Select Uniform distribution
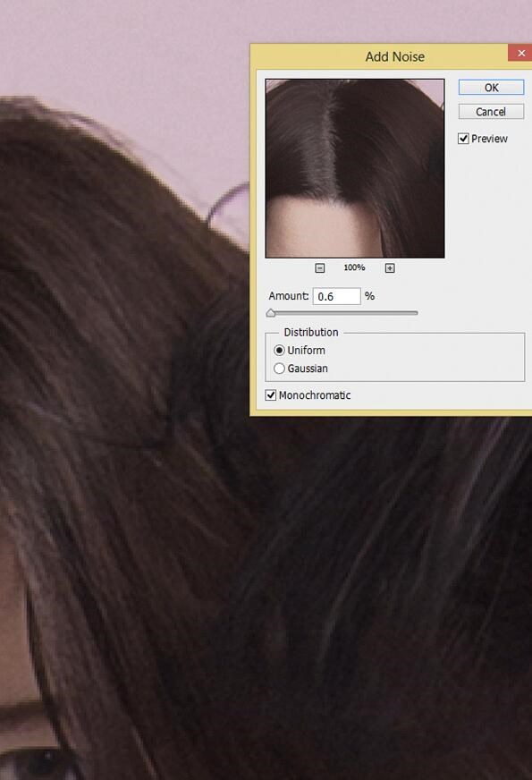This screenshot has width=532, height=780. pyautogui.click(x=280, y=351)
